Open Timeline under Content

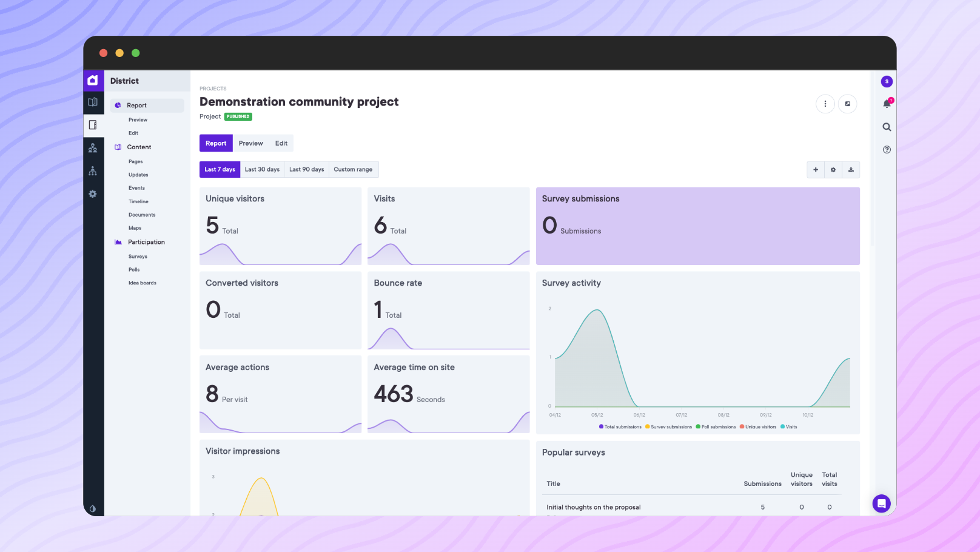(138, 201)
